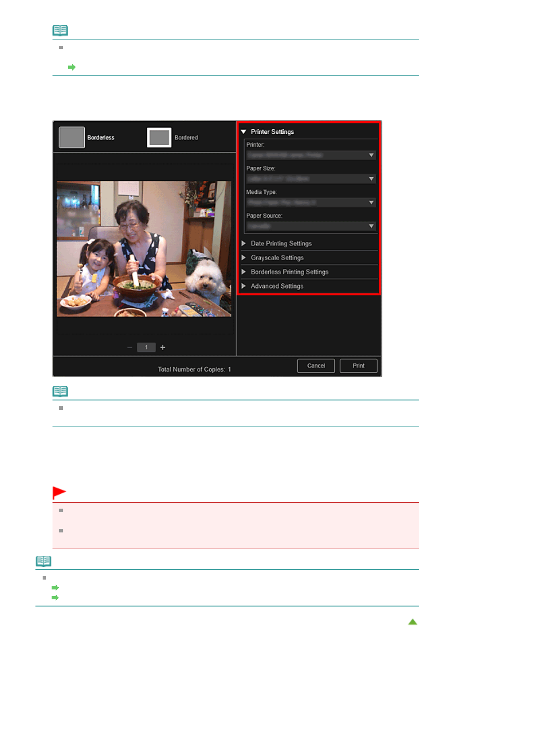Click the red flag important icon
This screenshot has width=534, height=756.
coord(59,492)
